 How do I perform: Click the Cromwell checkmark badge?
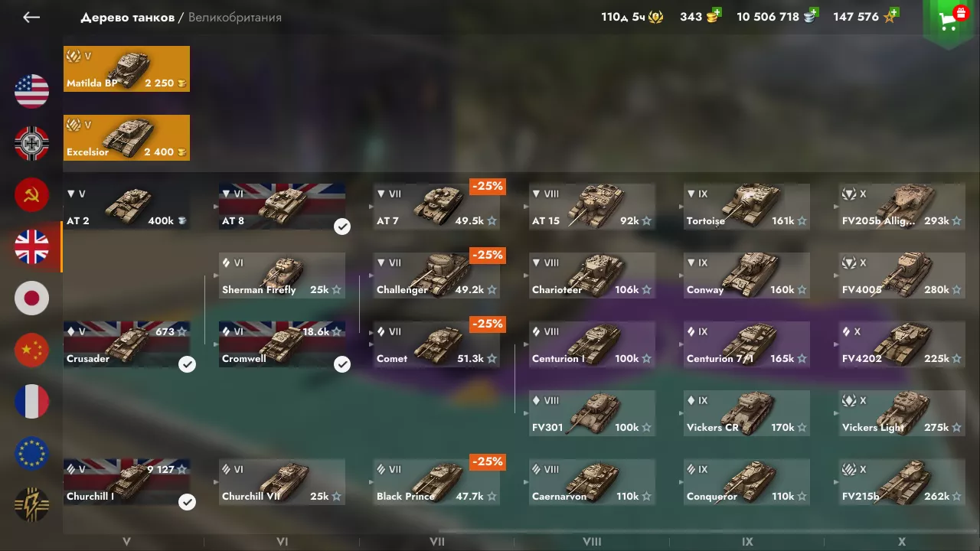(x=342, y=364)
